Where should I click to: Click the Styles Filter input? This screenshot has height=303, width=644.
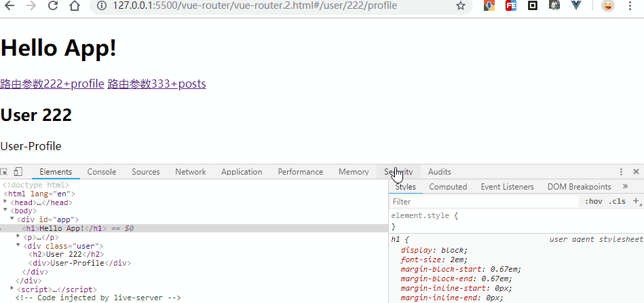click(484, 202)
